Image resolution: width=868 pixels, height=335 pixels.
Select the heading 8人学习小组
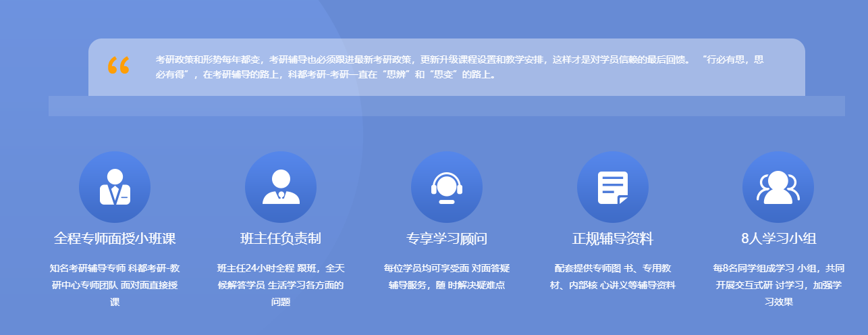(x=778, y=238)
